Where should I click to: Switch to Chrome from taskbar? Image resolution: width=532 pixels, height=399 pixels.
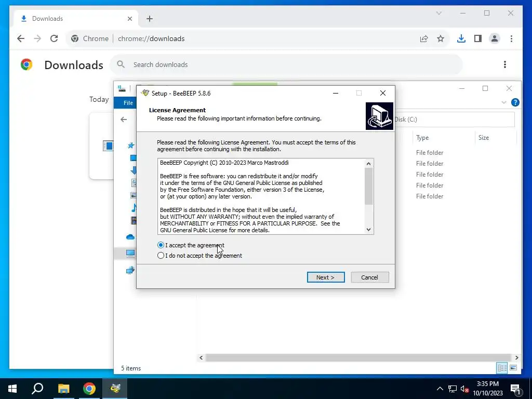[89, 389]
